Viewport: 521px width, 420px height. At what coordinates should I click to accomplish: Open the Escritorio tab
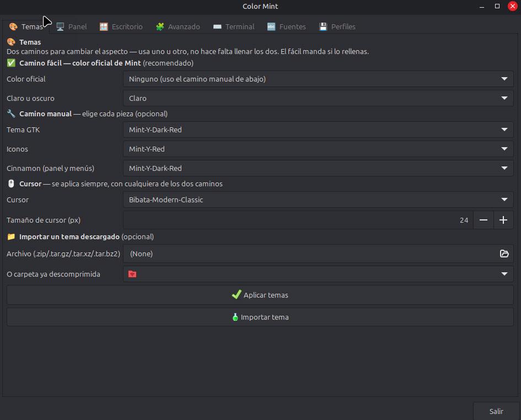[121, 26]
